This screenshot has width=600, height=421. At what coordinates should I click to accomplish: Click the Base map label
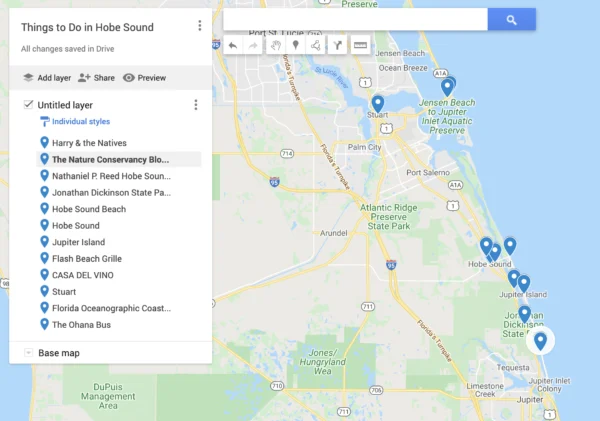click(59, 353)
